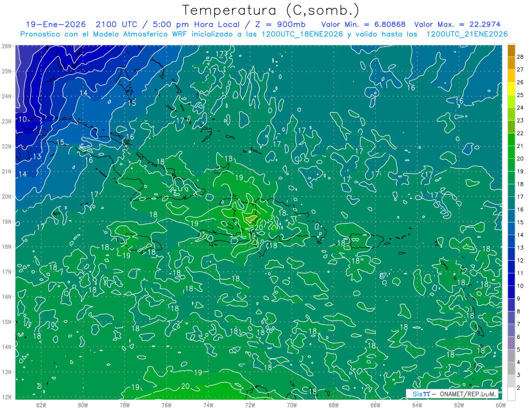Viewport: 532px width, 411px height.
Task: Click the 82W longitude axis label
Action: click(x=41, y=405)
